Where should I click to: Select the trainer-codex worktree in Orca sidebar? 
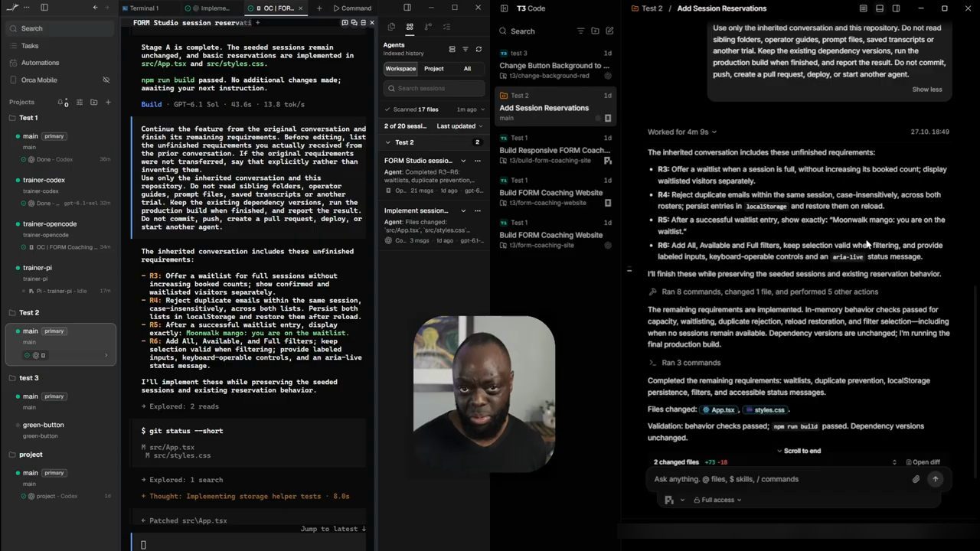60,191
